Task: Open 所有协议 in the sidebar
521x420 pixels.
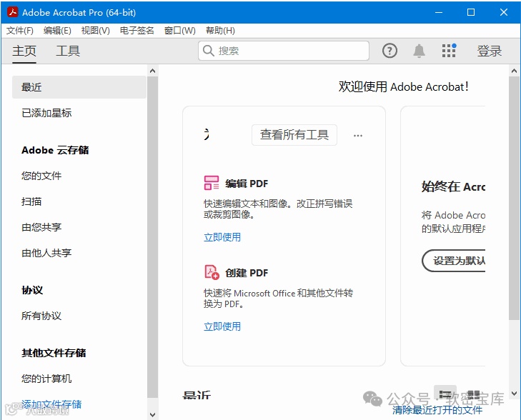Action: click(41, 316)
